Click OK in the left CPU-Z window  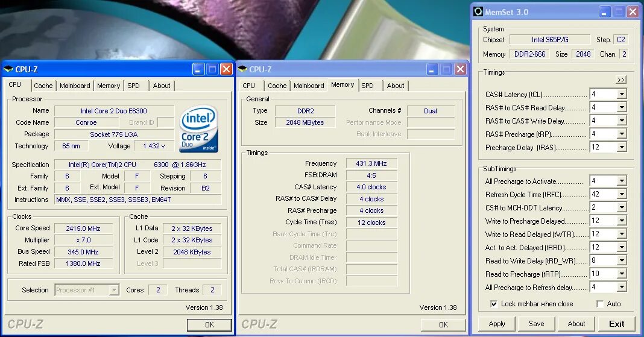tap(209, 325)
